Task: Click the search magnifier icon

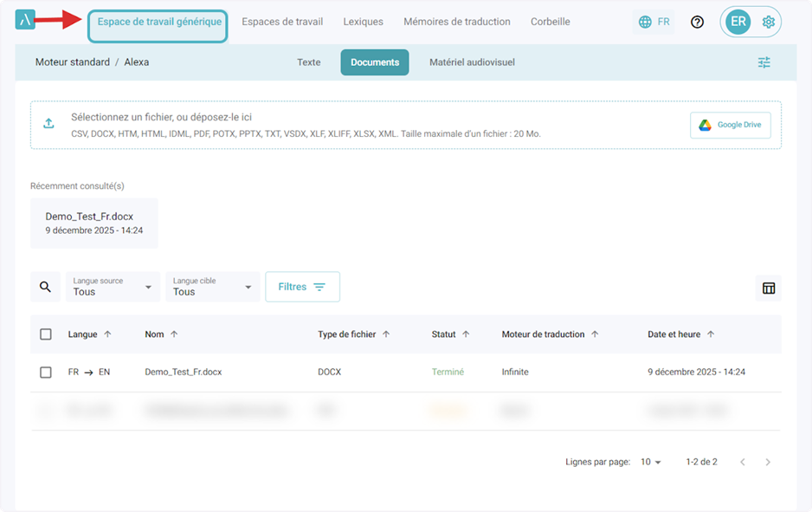Action: point(45,287)
